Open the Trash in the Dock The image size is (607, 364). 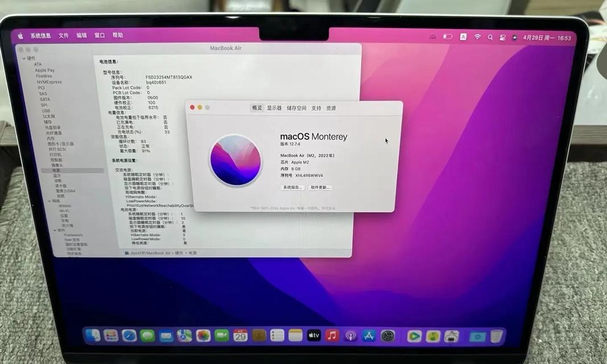496,336
